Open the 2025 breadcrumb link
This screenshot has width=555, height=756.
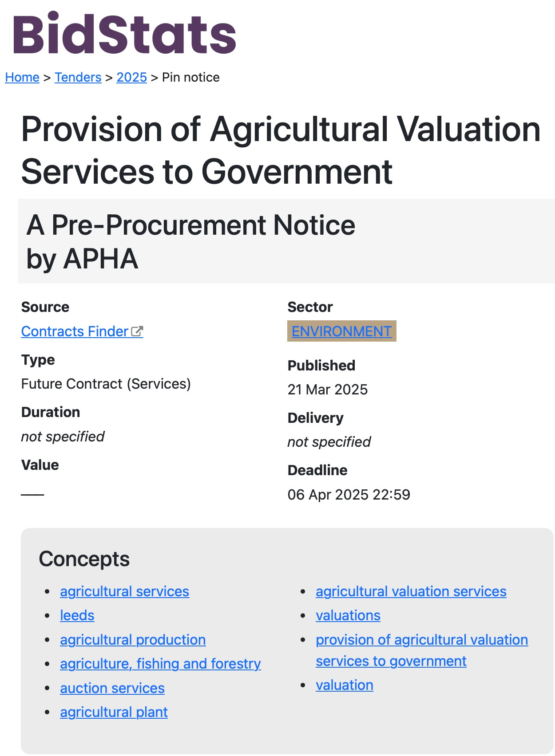point(131,77)
